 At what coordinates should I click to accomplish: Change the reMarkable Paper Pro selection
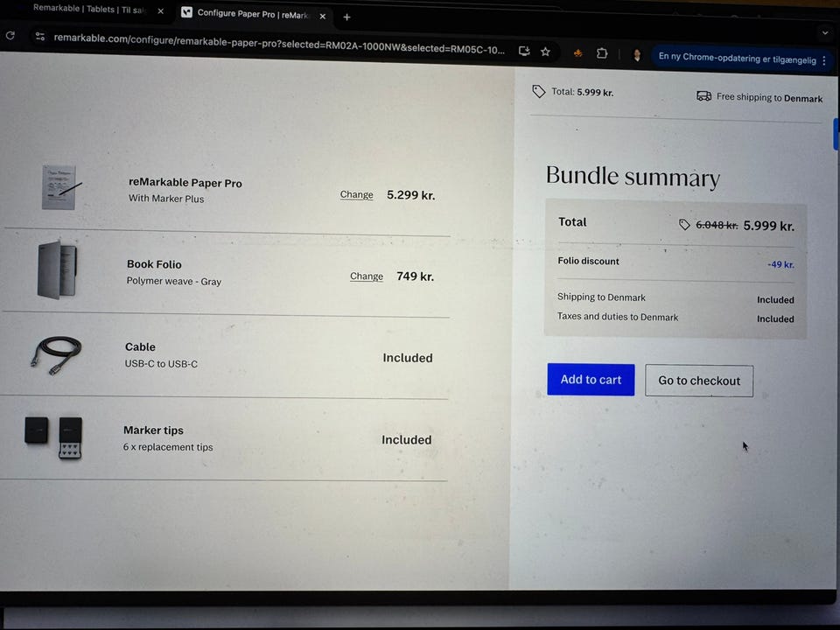point(356,194)
